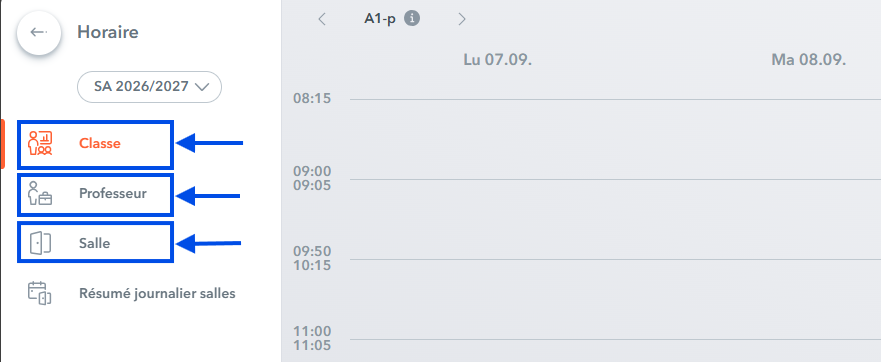The image size is (881, 362).
Task: Open Résumé journalier salles view
Action: (x=157, y=293)
